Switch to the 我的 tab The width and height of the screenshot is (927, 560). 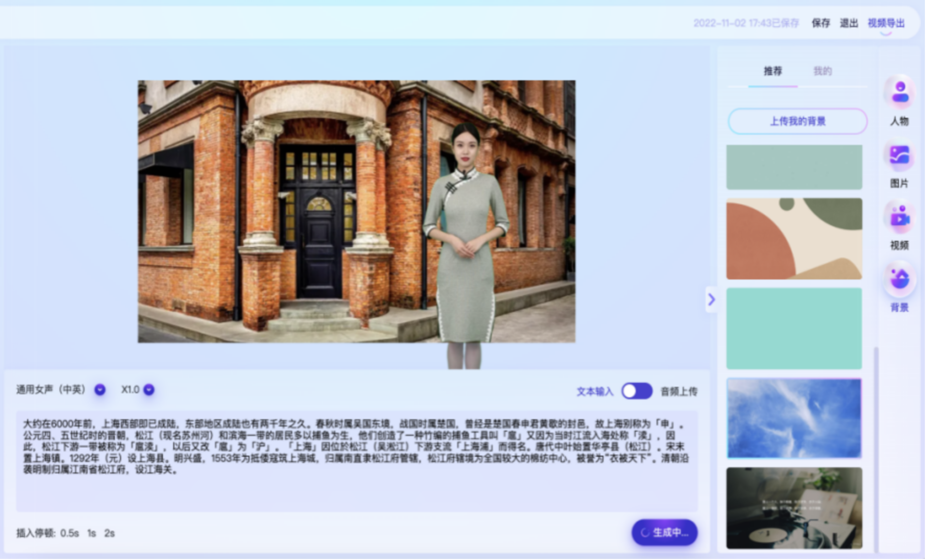(x=822, y=71)
